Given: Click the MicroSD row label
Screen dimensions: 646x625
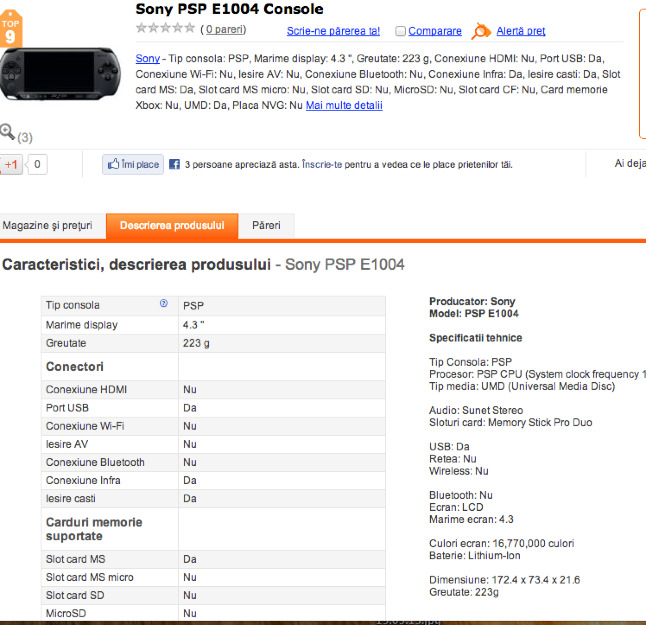Looking at the screenshot, I should (66, 613).
